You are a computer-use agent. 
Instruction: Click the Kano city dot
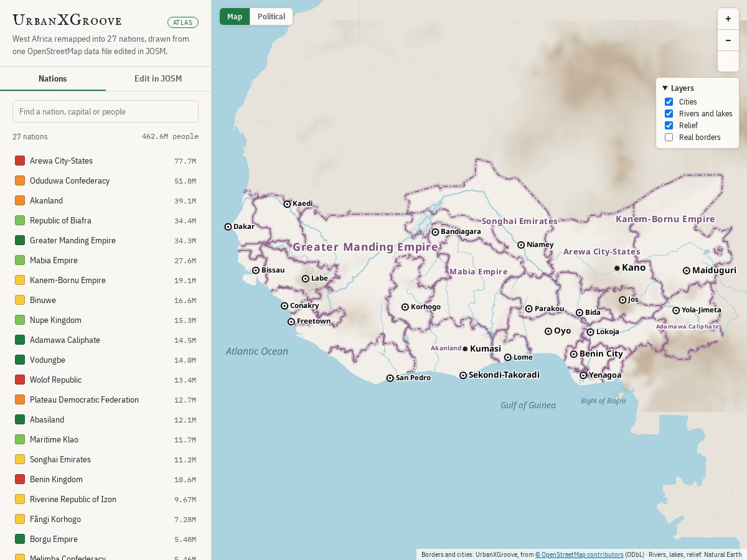pos(617,268)
